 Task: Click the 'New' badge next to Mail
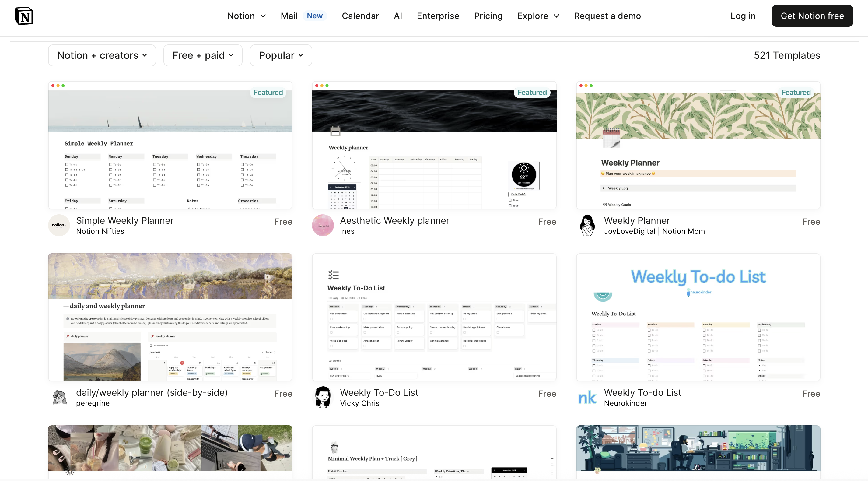click(x=314, y=16)
